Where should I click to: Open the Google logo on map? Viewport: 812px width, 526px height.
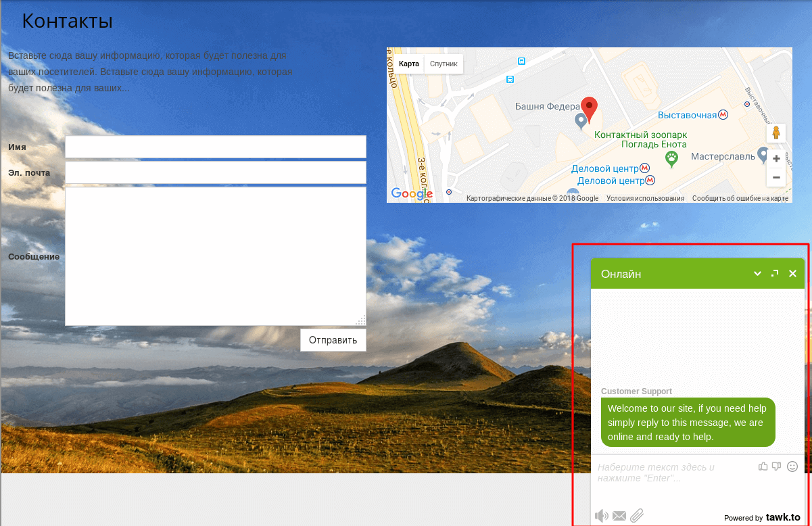tap(412, 193)
